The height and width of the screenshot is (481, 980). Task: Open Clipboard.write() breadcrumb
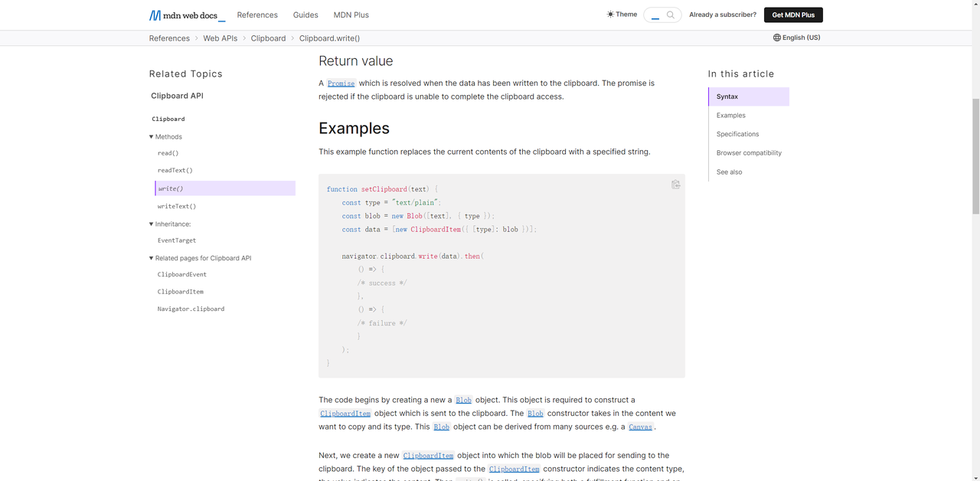tap(329, 38)
